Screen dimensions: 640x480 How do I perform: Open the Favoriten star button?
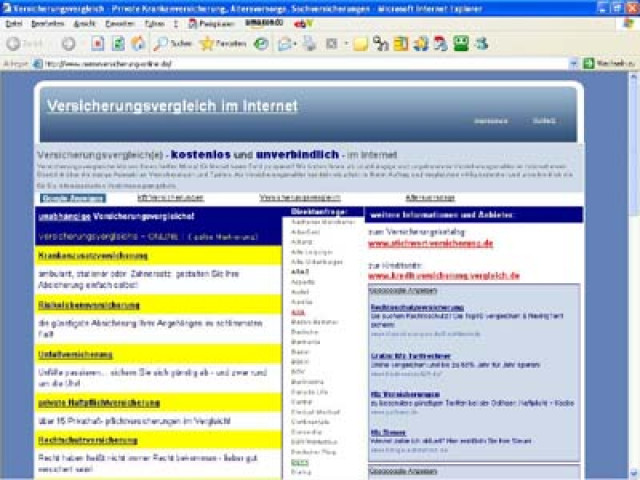(x=223, y=44)
